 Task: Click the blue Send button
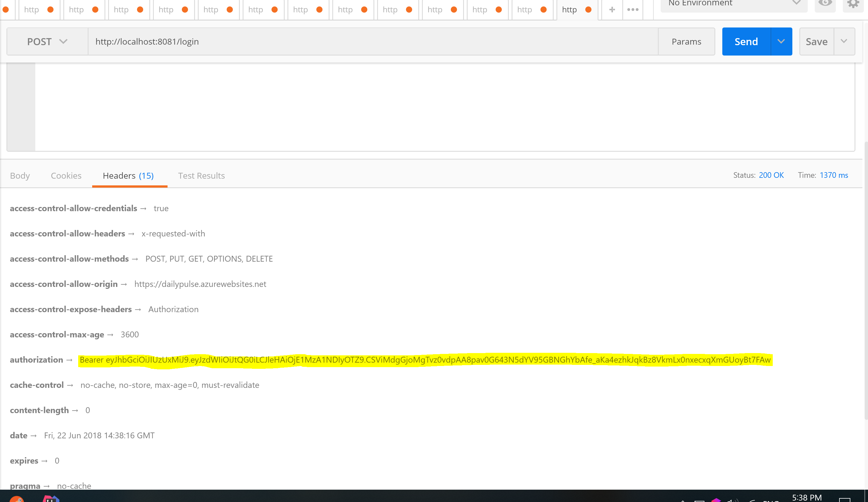pyautogui.click(x=746, y=42)
